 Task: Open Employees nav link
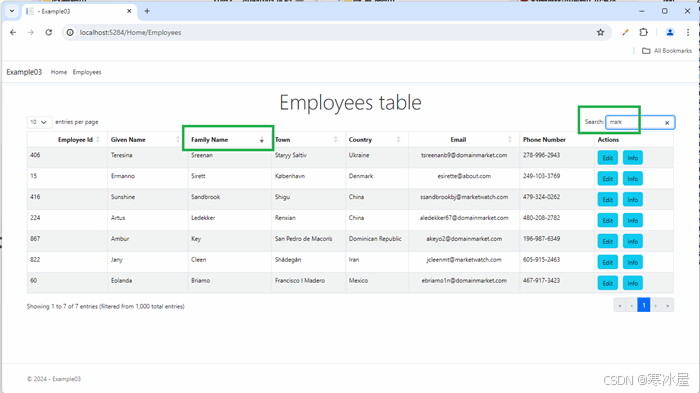pyautogui.click(x=87, y=72)
